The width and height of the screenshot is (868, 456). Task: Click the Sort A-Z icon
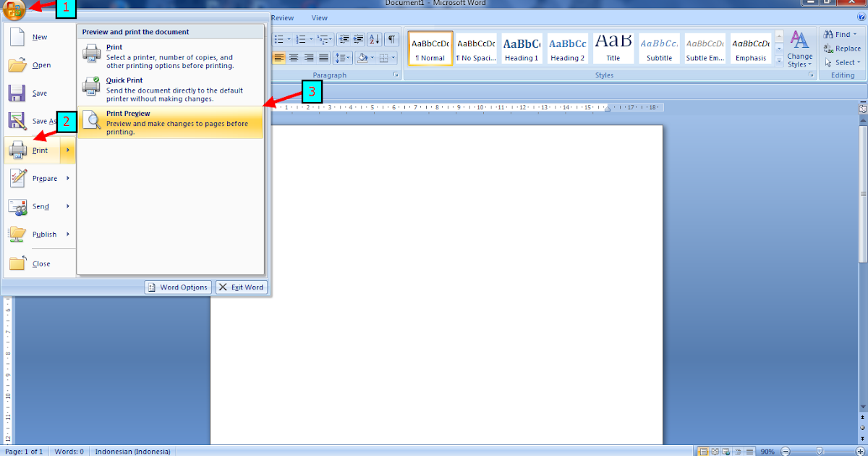[375, 39]
